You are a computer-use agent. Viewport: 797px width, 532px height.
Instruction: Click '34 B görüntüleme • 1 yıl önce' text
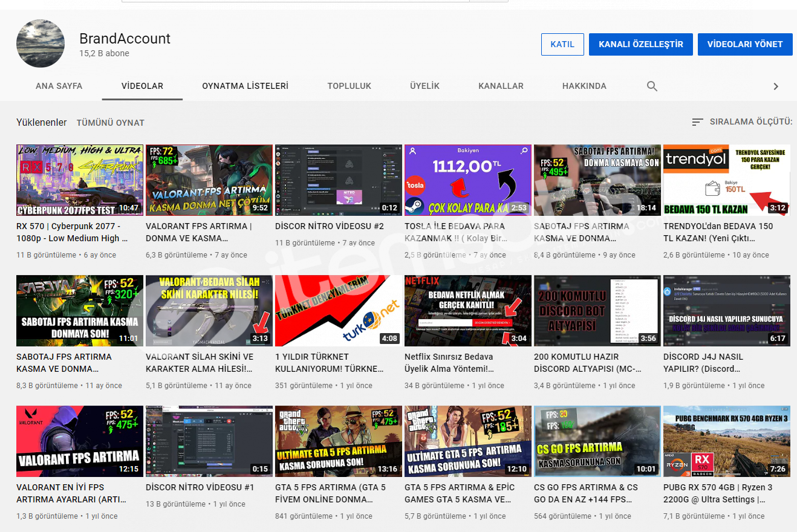454,386
